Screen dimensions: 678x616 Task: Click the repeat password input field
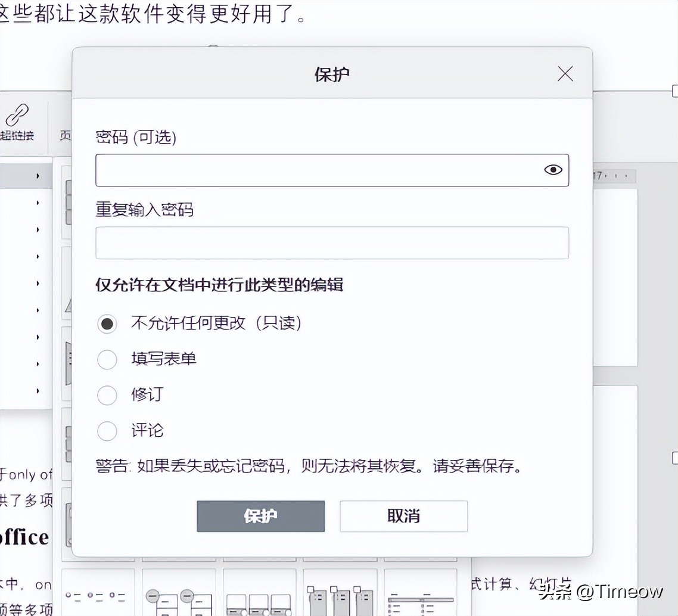332,243
